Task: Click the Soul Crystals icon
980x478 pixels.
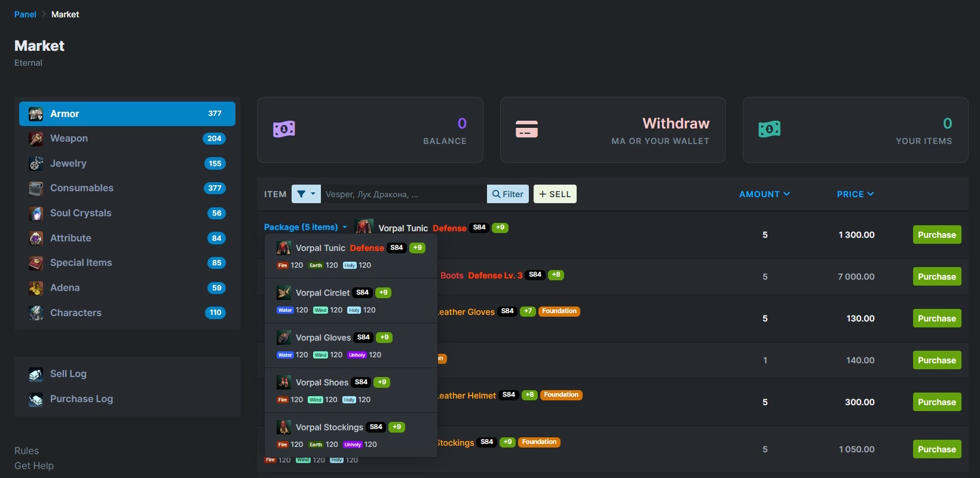Action: pyautogui.click(x=36, y=213)
